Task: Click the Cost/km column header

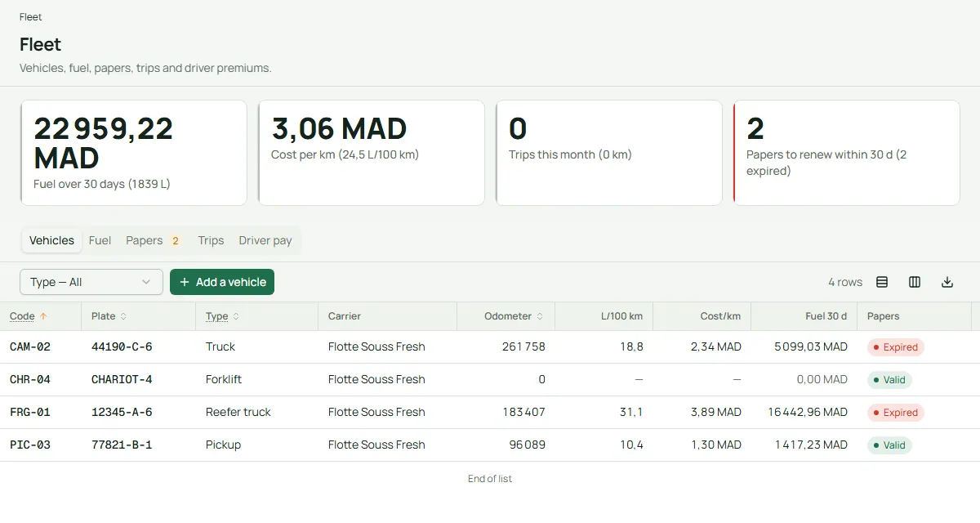Action: pyautogui.click(x=721, y=316)
